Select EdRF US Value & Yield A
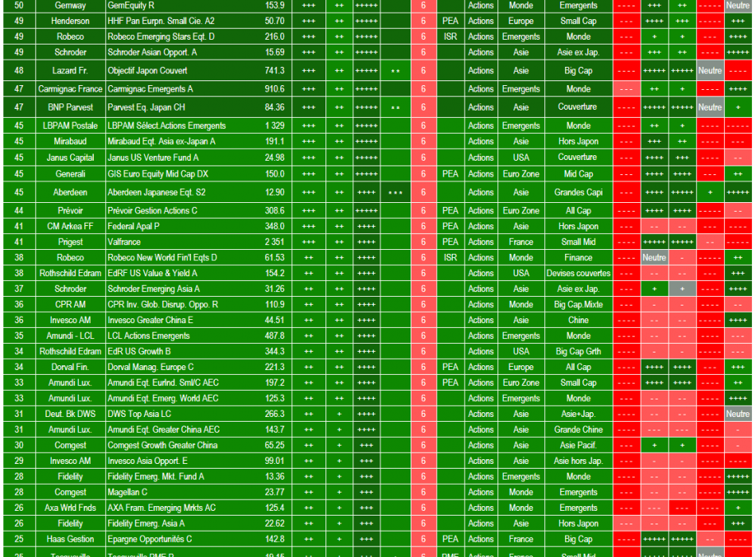Screen dimensions: 756x557 coord(152,273)
